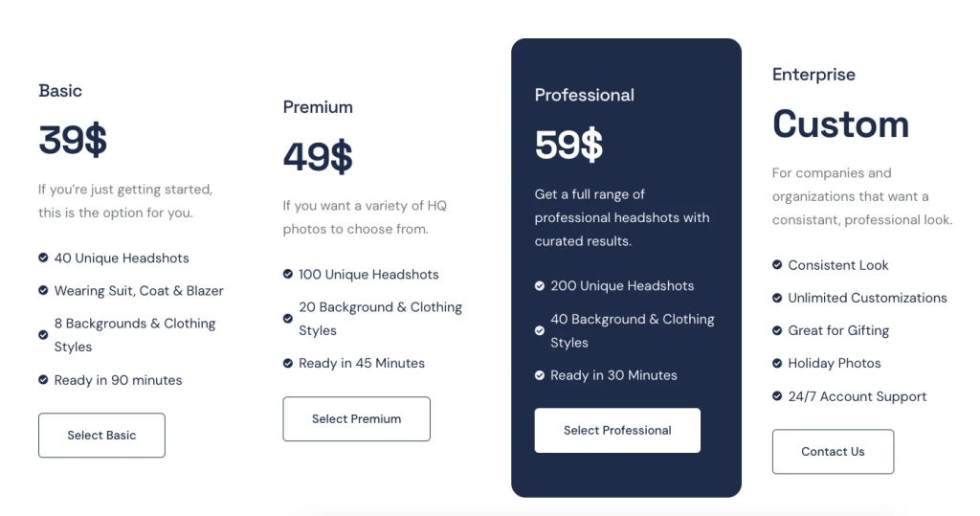Choose the Select Premium button
Image resolution: width=980 pixels, height=516 pixels.
tap(356, 419)
